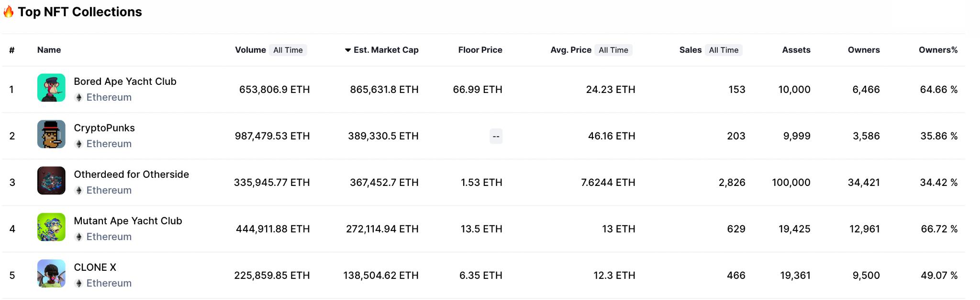Open the CLONE X collection name link

[95, 267]
